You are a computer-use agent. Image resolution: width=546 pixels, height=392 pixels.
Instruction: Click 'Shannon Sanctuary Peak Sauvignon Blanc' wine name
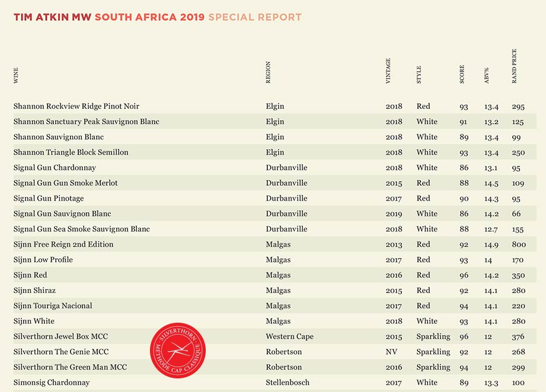click(x=87, y=122)
